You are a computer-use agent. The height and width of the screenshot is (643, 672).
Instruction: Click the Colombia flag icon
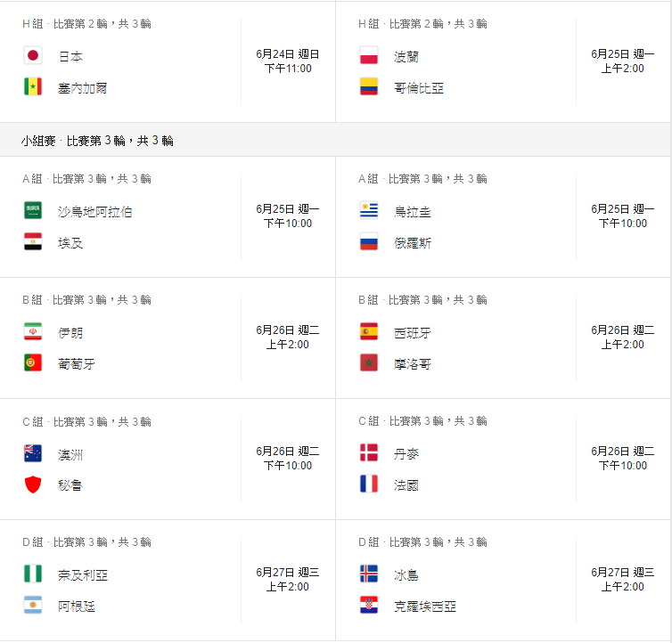(x=368, y=87)
